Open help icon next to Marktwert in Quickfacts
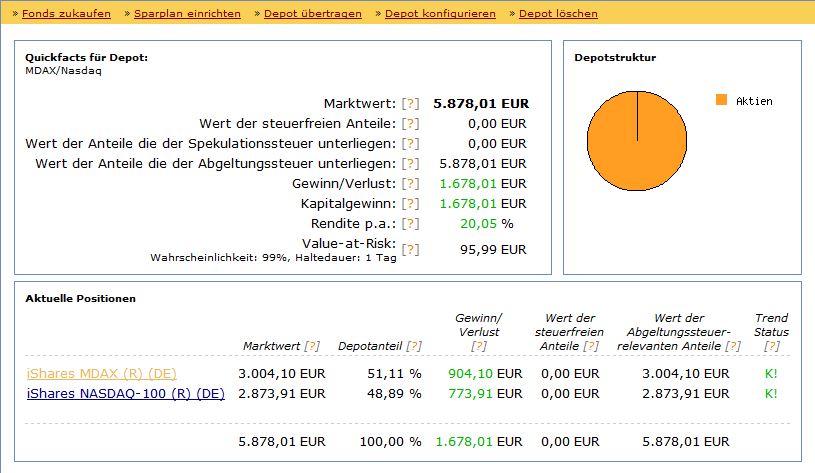This screenshot has width=815, height=473. click(x=410, y=103)
